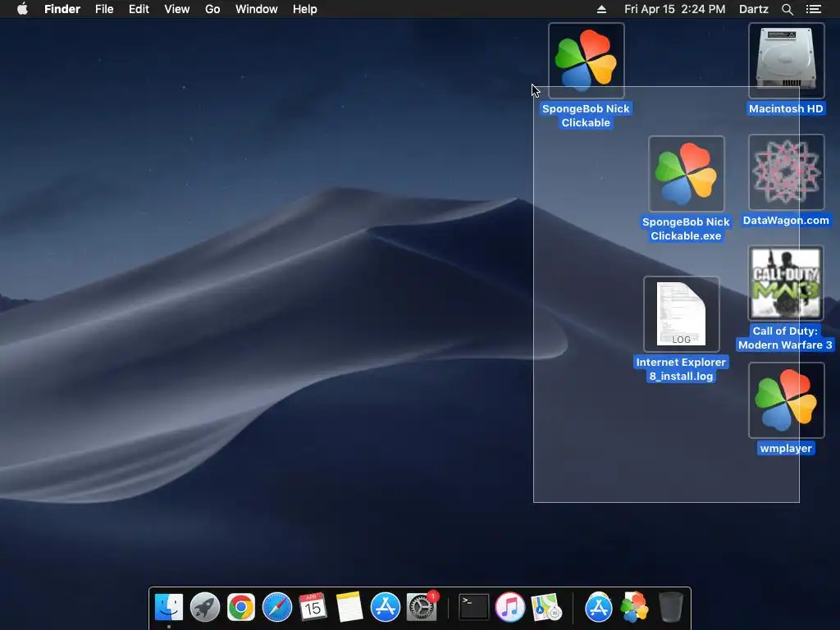Open Spotlight search magnifier
The image size is (840, 630).
coord(787,9)
